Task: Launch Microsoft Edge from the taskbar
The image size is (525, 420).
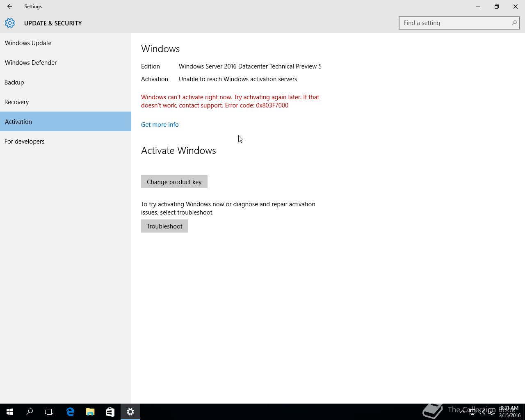Action: pos(70,412)
